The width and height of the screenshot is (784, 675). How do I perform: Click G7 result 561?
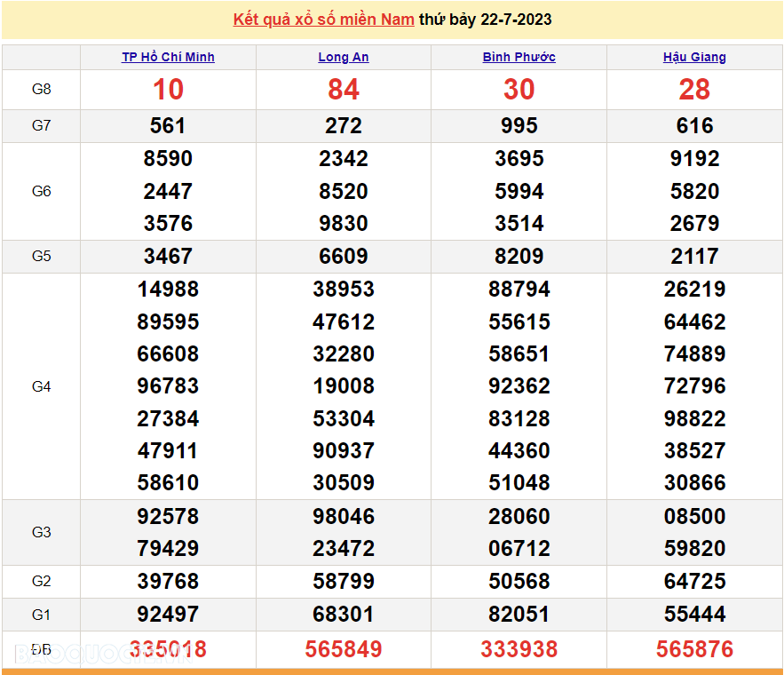tap(168, 125)
